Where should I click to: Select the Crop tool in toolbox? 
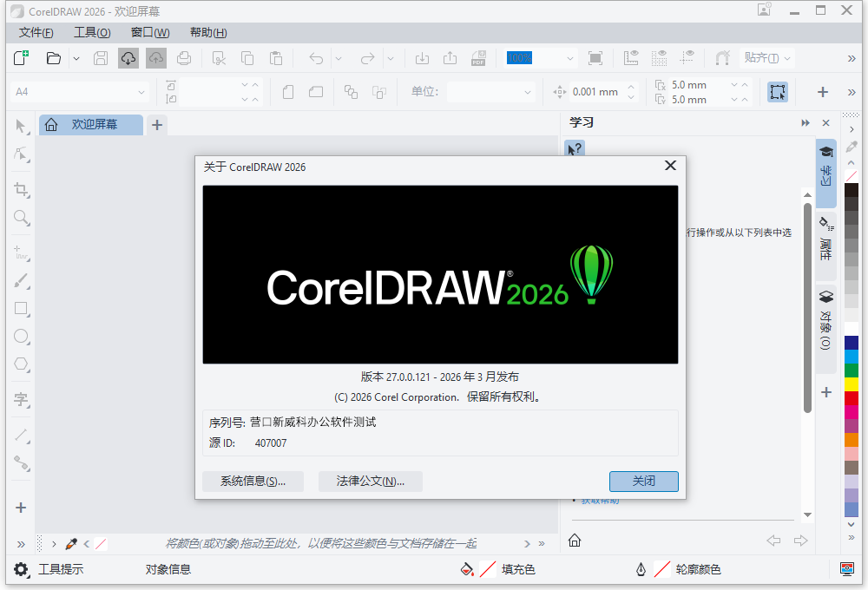(21, 189)
